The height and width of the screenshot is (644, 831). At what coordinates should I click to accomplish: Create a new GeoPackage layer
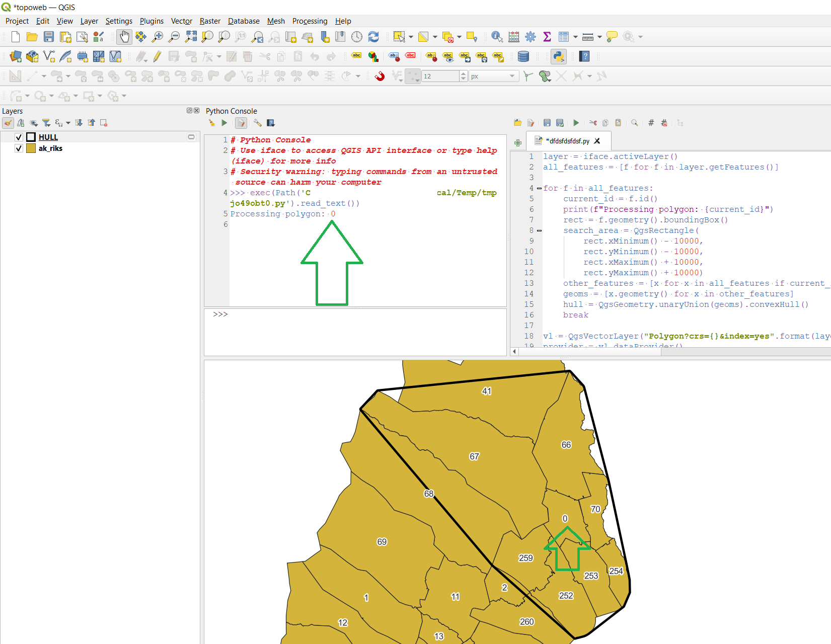(32, 56)
